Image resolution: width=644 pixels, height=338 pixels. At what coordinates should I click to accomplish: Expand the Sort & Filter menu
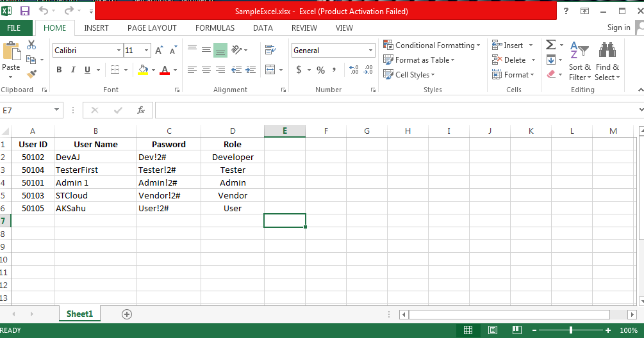(x=579, y=62)
